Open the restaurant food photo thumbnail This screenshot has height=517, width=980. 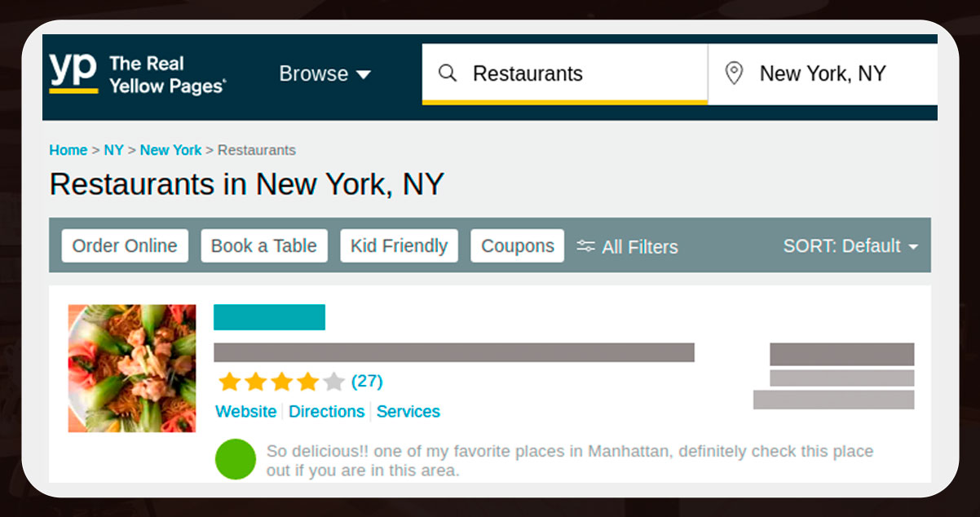tap(132, 369)
